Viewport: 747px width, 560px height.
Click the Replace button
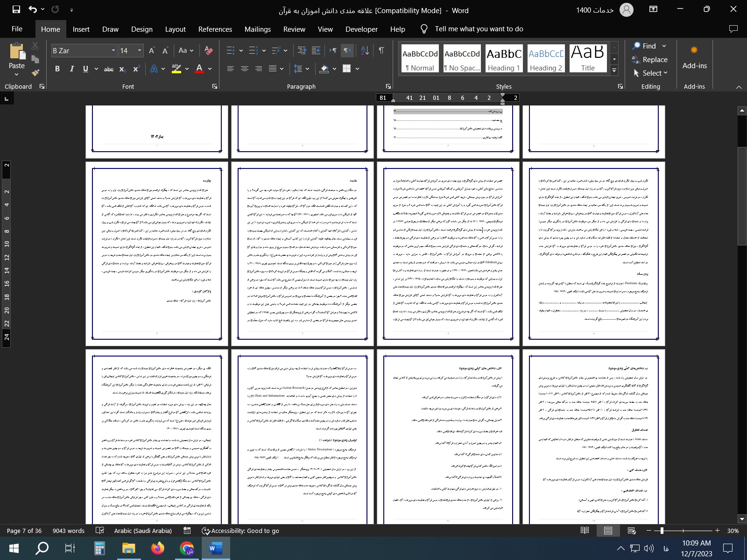(x=649, y=60)
